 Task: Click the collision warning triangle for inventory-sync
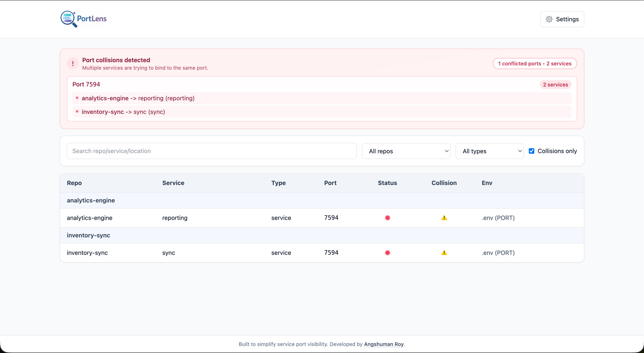[x=444, y=253]
